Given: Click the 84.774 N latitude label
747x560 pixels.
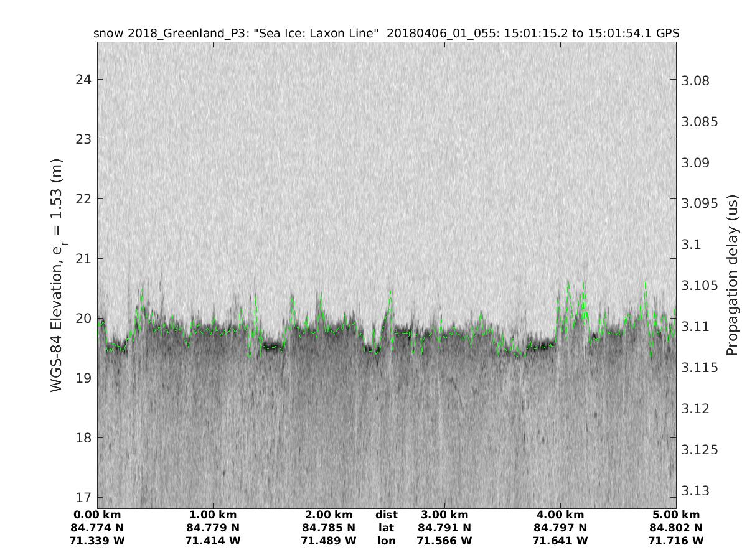Looking at the screenshot, I should pyautogui.click(x=97, y=528).
